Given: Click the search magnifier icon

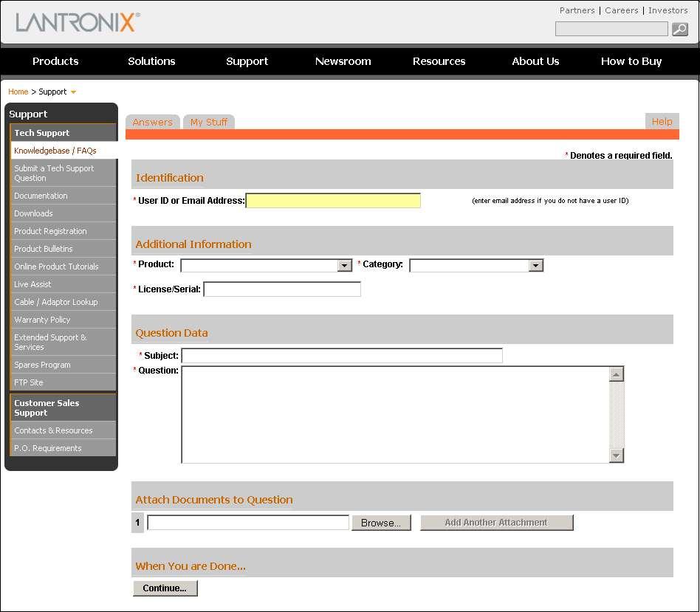Looking at the screenshot, I should (679, 30).
